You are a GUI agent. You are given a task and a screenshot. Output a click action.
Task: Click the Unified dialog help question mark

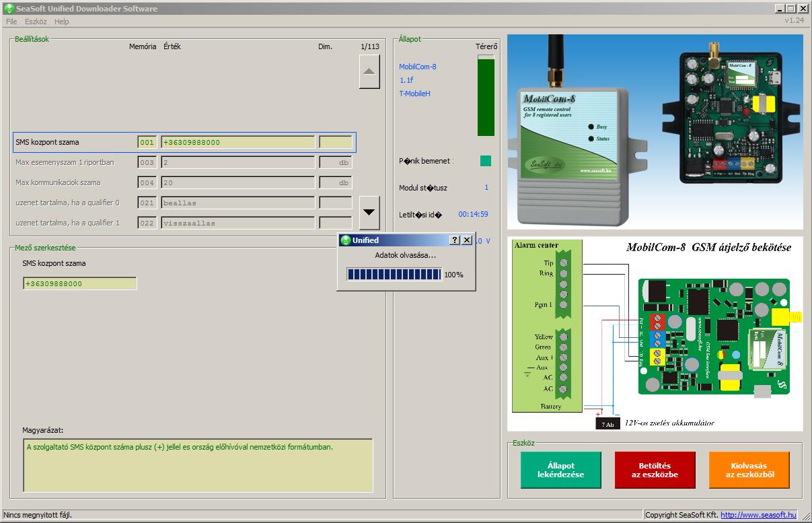(455, 240)
